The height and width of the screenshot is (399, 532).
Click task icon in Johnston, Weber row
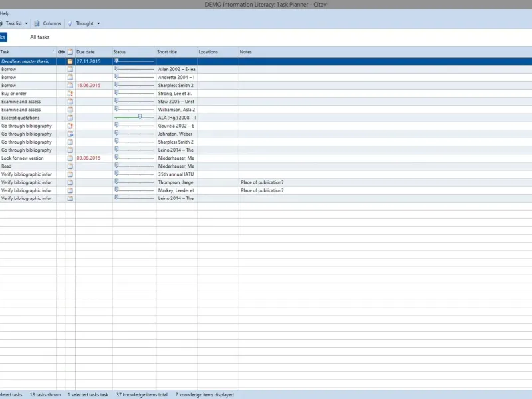tap(70, 134)
